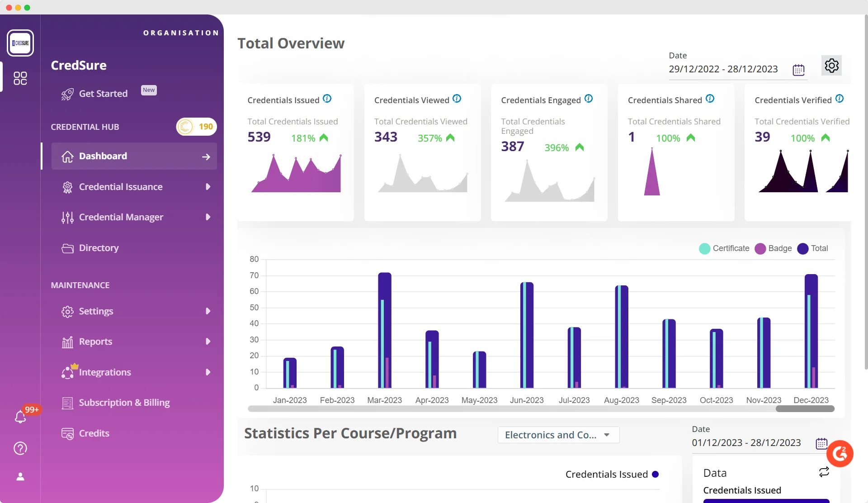Toggle the Badge series in chart legend

[x=774, y=248]
